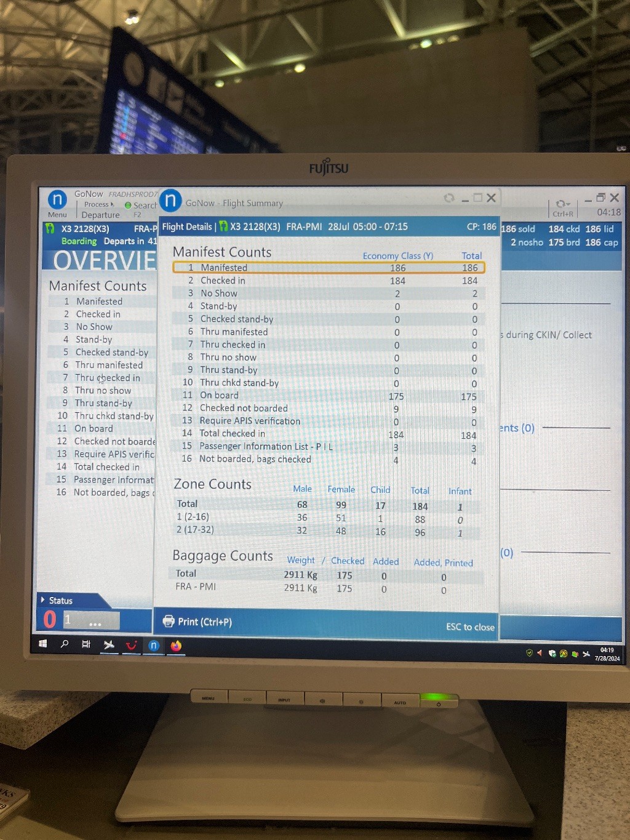Image resolution: width=630 pixels, height=840 pixels.
Task: Expand the Process menu arrow
Action: click(x=112, y=204)
